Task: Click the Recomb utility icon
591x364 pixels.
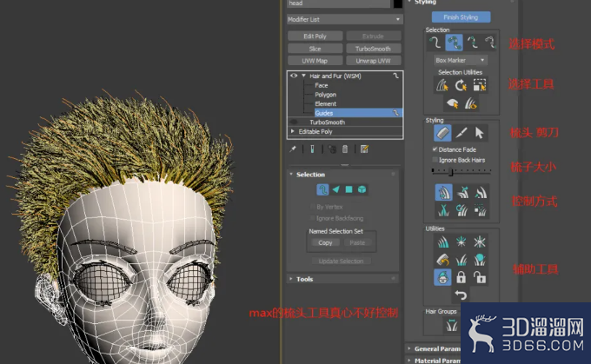Action: (443, 260)
